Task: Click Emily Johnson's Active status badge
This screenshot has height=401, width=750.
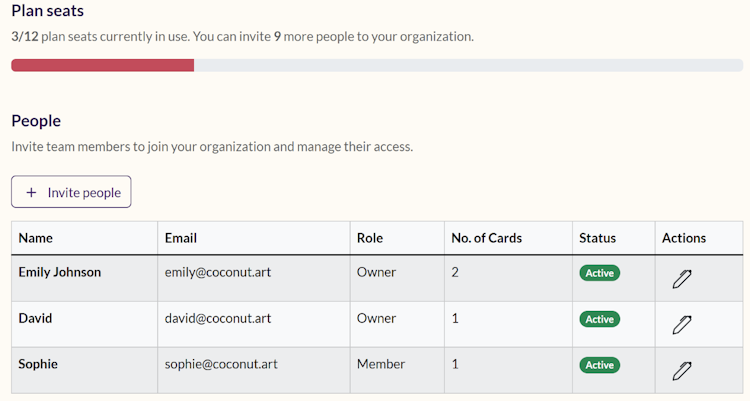Action: 599,273
